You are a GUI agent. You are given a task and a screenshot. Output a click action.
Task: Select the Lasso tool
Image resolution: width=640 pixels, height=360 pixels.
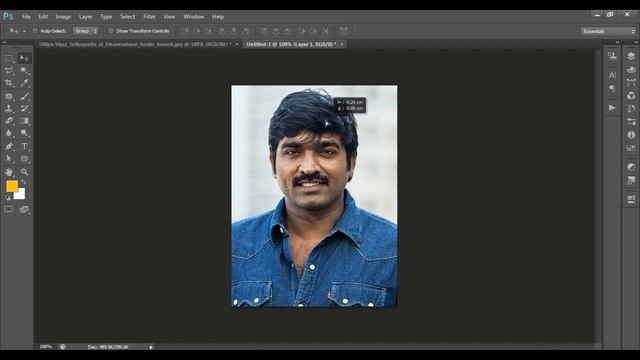[x=9, y=71]
